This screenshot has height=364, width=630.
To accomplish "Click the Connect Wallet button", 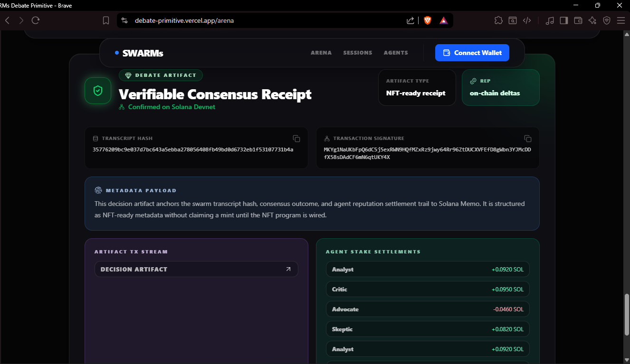I will tap(472, 53).
